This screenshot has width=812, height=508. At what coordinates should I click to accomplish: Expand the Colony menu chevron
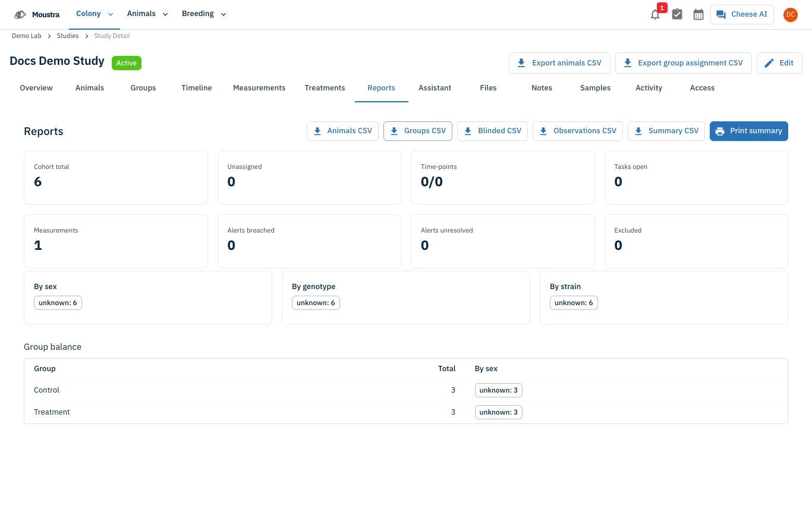pyautogui.click(x=111, y=14)
